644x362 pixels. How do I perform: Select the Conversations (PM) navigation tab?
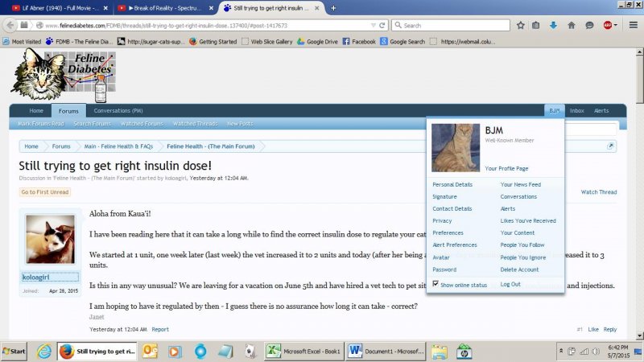[x=118, y=110]
